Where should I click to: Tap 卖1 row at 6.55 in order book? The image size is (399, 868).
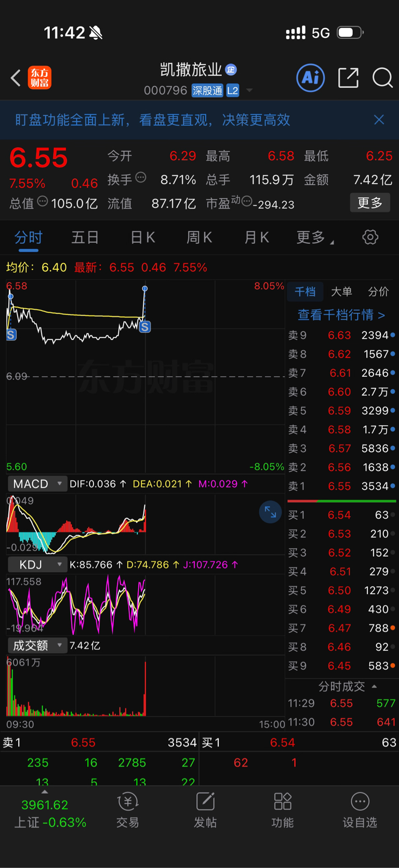[x=341, y=486]
